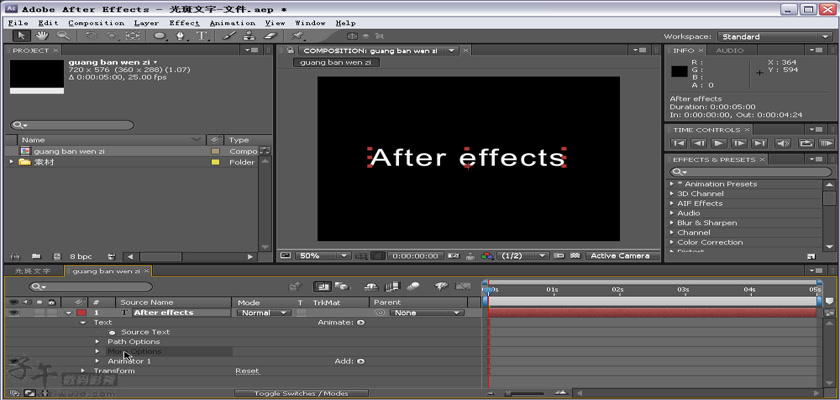Toggle region of interest button
Screen dimensions: 840x400
click(x=559, y=256)
